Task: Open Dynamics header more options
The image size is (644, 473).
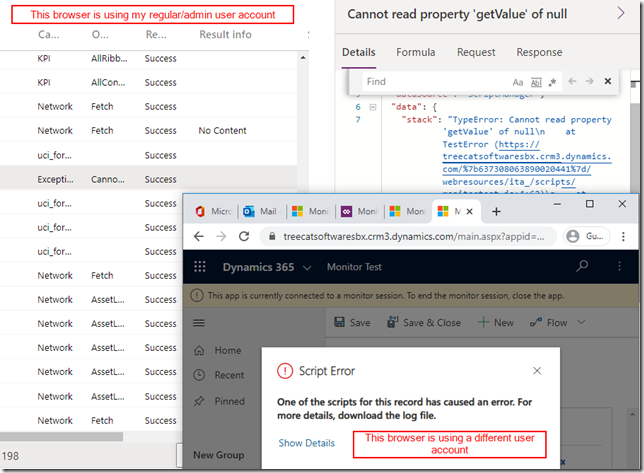Action: [619, 266]
